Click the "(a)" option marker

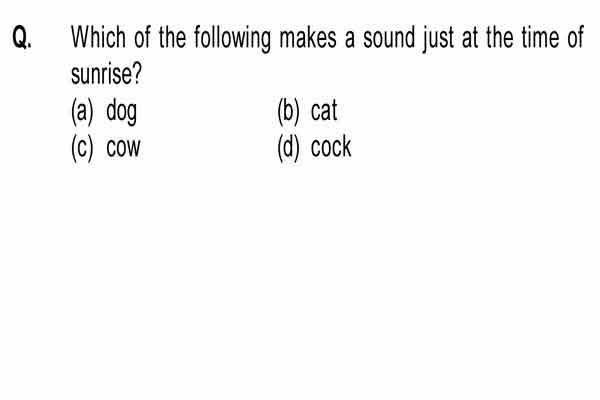[82, 111]
